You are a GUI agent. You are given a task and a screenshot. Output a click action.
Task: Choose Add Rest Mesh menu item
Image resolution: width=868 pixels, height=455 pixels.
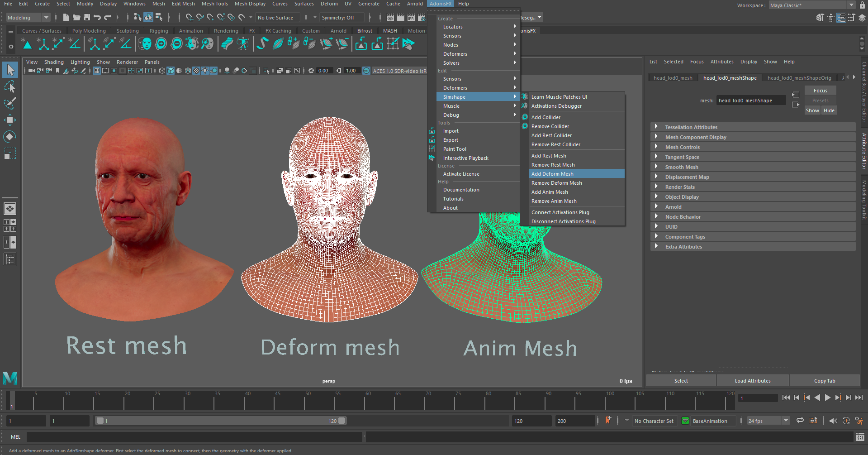[577, 156]
